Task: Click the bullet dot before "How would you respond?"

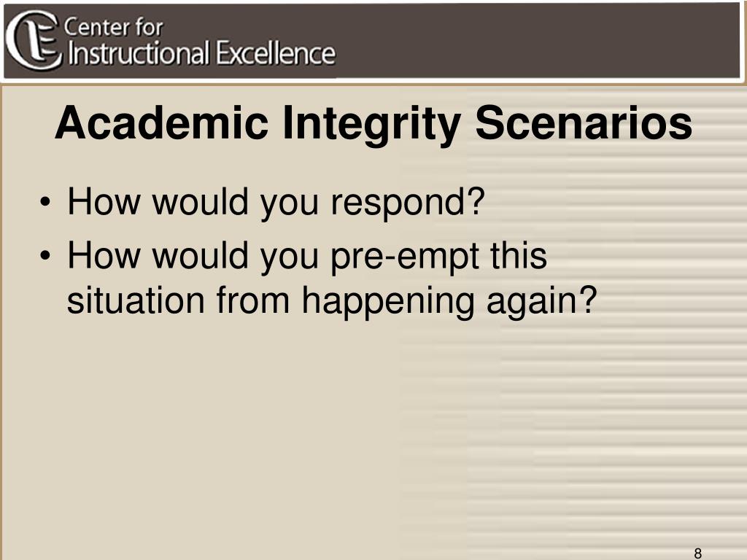Action: [x=45, y=203]
